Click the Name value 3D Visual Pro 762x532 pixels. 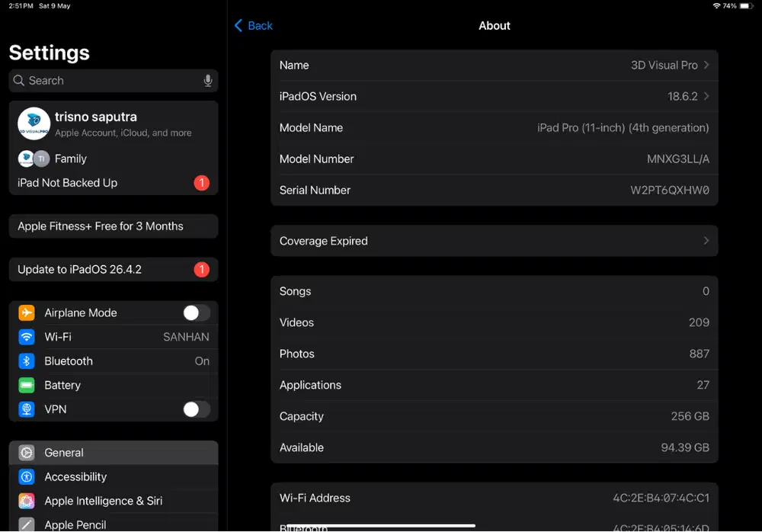[664, 65]
